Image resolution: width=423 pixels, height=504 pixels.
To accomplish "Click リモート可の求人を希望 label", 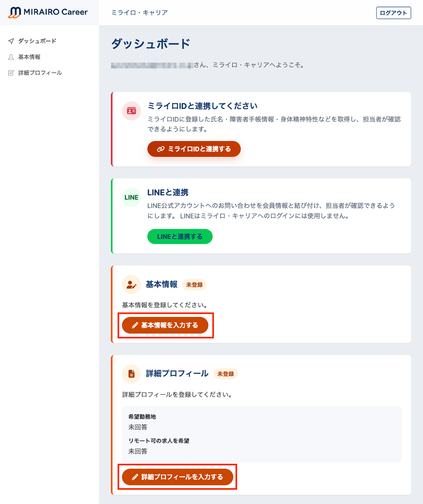I will (159, 441).
